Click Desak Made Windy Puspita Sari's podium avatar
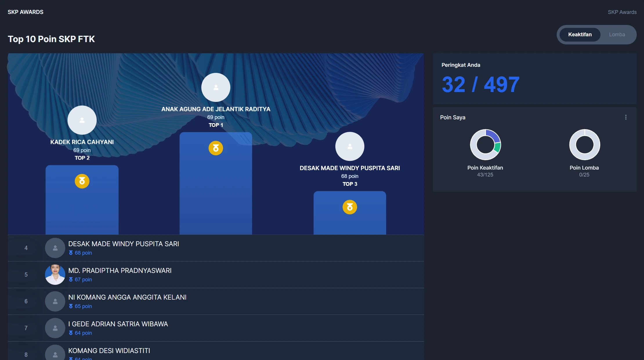This screenshot has width=644, height=360. pyautogui.click(x=350, y=146)
